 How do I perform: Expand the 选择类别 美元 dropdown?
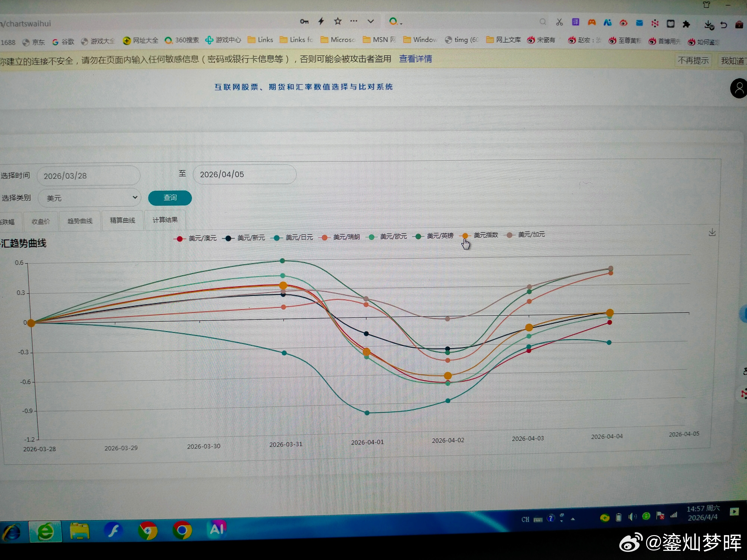point(90,198)
